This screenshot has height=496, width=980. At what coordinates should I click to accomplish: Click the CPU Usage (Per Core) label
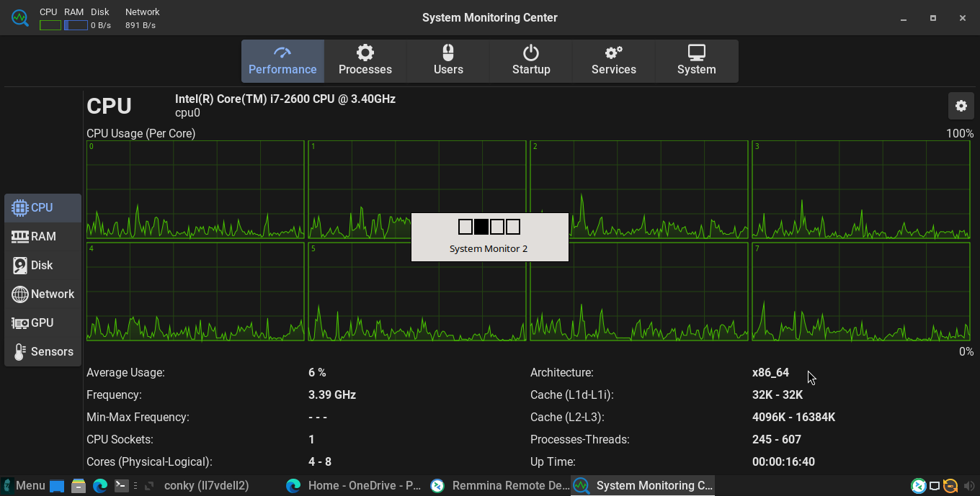tap(141, 133)
